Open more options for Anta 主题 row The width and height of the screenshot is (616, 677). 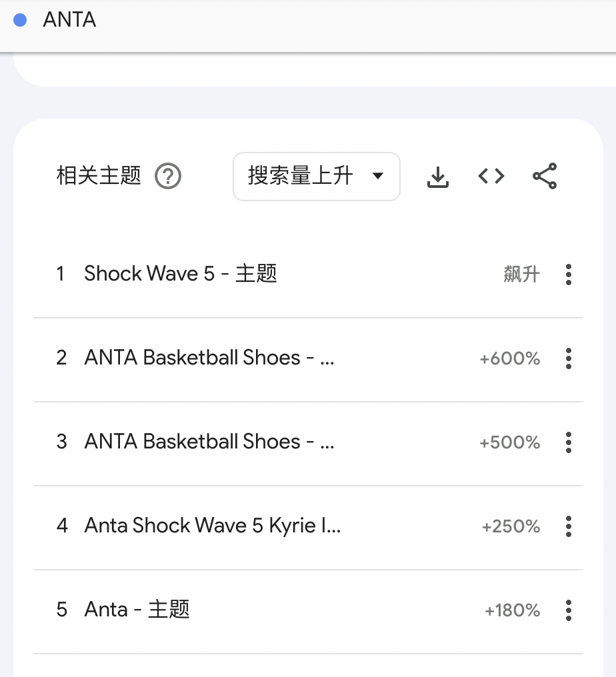pos(568,610)
